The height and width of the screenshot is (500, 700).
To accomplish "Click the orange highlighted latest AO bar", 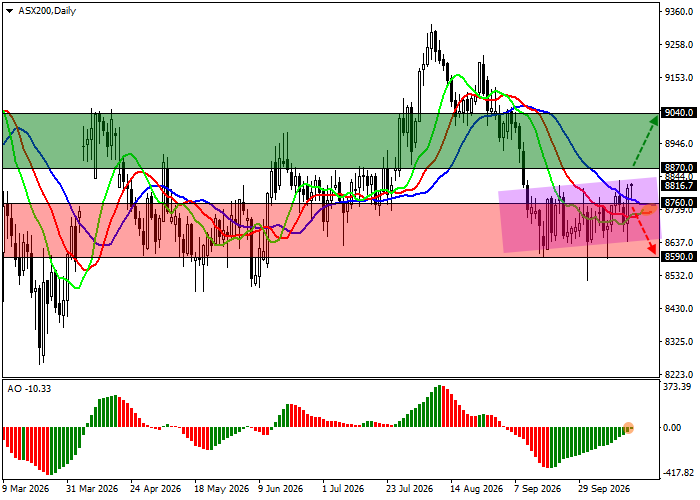I will pos(629,428).
